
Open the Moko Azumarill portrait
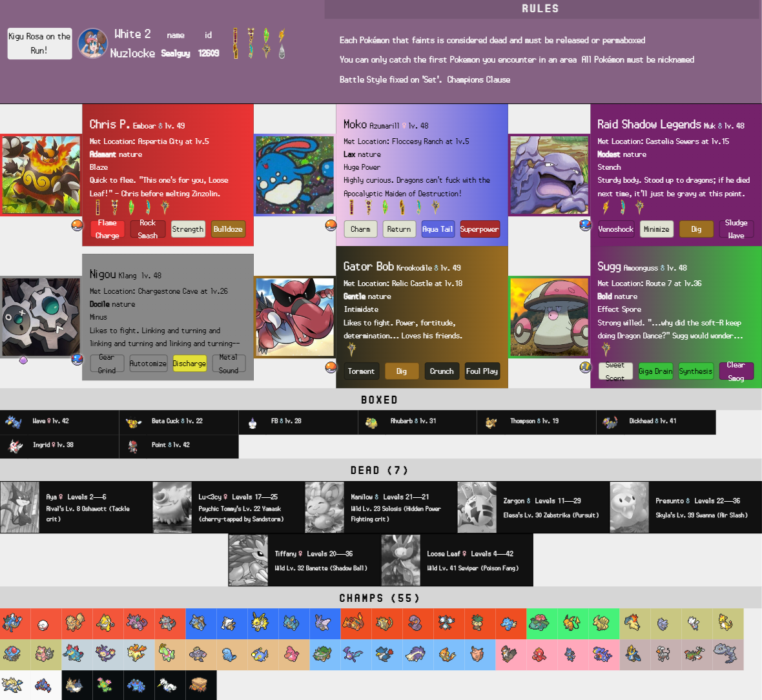click(x=295, y=175)
